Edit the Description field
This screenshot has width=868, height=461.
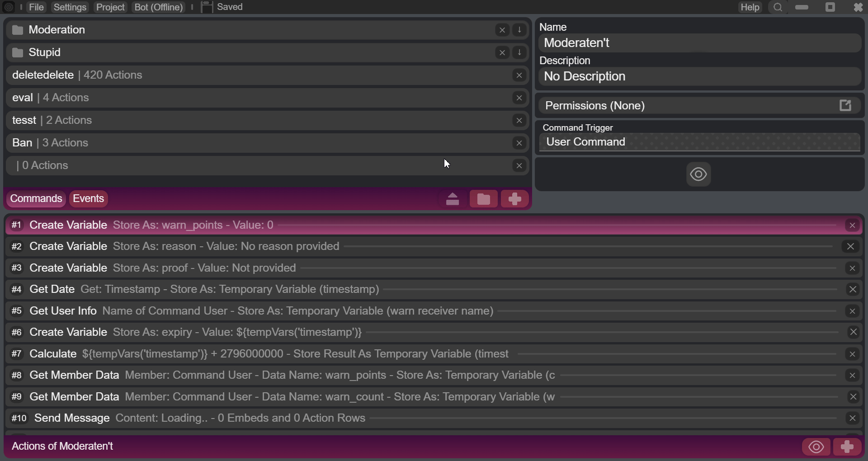(699, 76)
